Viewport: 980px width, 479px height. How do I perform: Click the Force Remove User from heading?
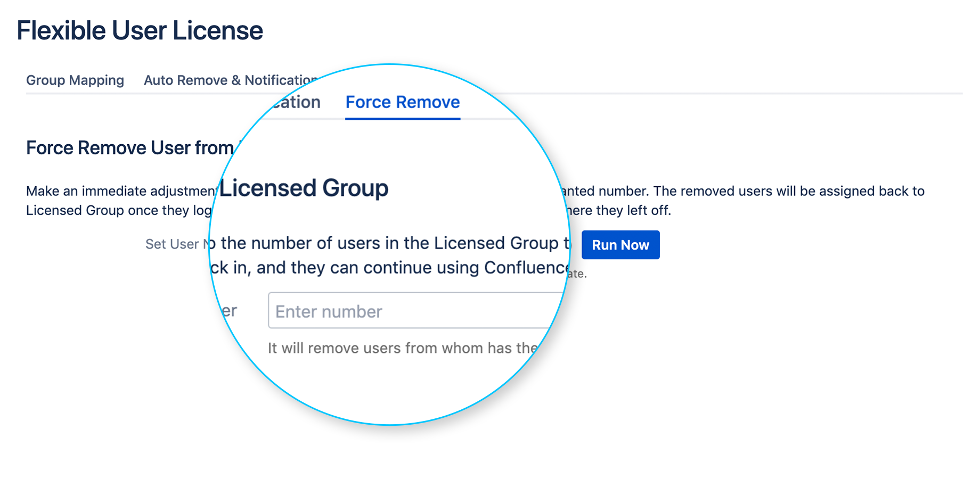tap(129, 148)
